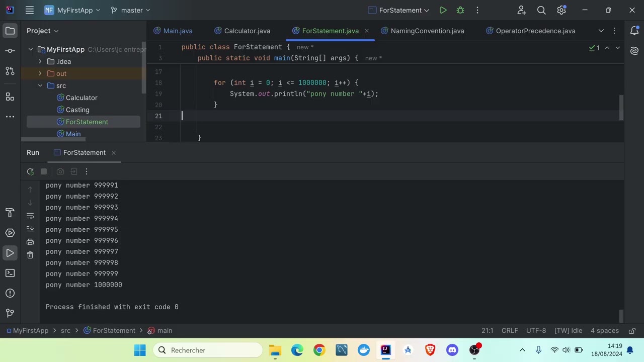Switch to the Main.java tab
Screen dimensions: 644x362
click(173, 31)
